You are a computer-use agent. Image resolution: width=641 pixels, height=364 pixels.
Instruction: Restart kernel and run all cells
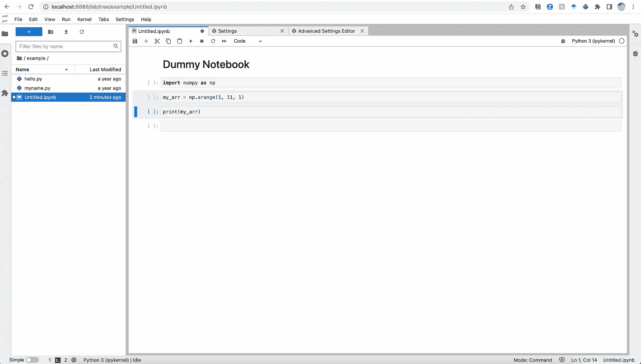point(224,41)
